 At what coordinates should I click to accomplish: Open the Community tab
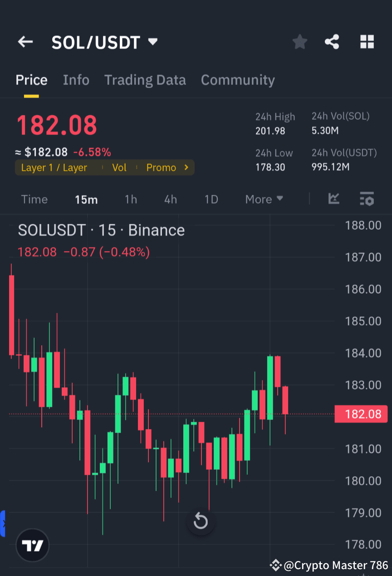tap(238, 80)
